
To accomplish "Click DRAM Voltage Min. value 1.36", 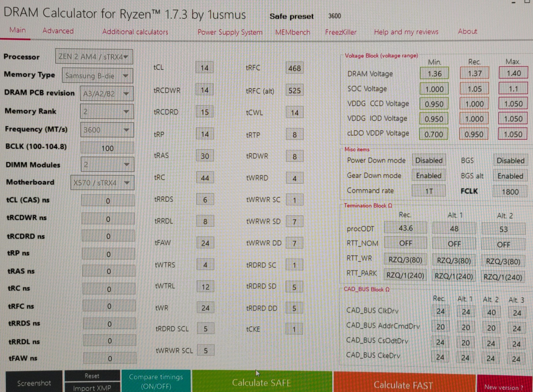I will pos(434,73).
